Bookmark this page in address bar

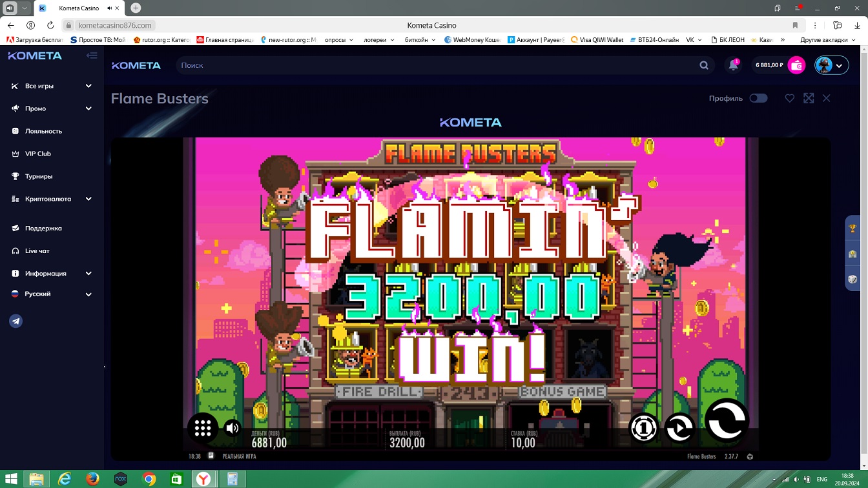pyautogui.click(x=795, y=25)
